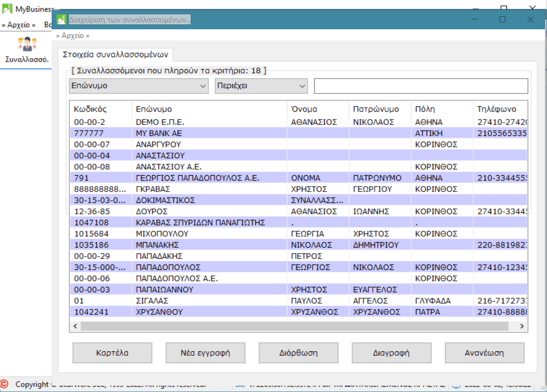The width and height of the screenshot is (547, 392).
Task: Select the Στοιχεία συναλλασσομένων tab
Action: coord(116,54)
